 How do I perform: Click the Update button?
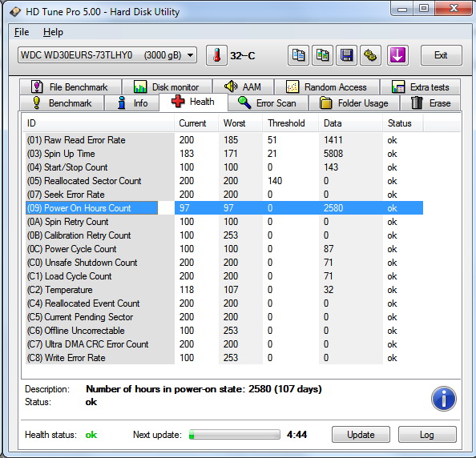pyautogui.click(x=361, y=435)
